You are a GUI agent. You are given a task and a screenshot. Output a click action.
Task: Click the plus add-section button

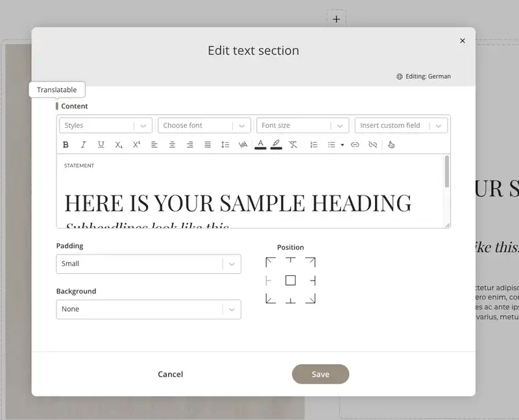(x=336, y=19)
